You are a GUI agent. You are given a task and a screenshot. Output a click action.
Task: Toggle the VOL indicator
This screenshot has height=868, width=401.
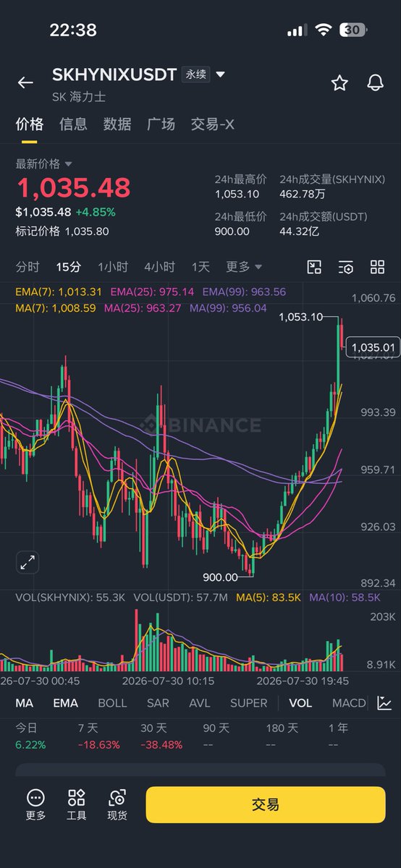pos(300,703)
